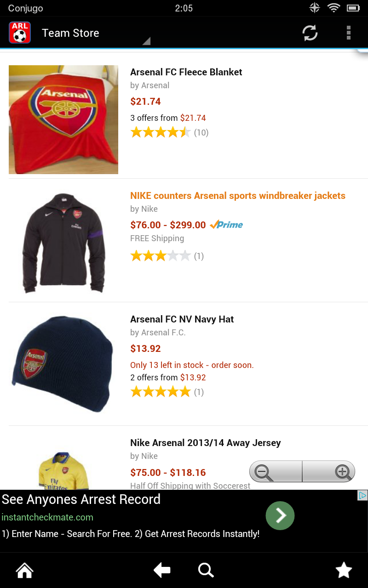The image size is (368, 588).
Task: Tap the star favorites icon in bottom bar
Action: click(x=344, y=570)
